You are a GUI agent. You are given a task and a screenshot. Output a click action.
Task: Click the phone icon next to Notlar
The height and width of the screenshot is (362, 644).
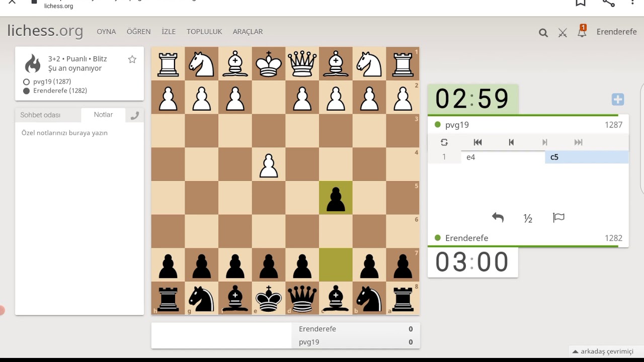[x=134, y=116]
